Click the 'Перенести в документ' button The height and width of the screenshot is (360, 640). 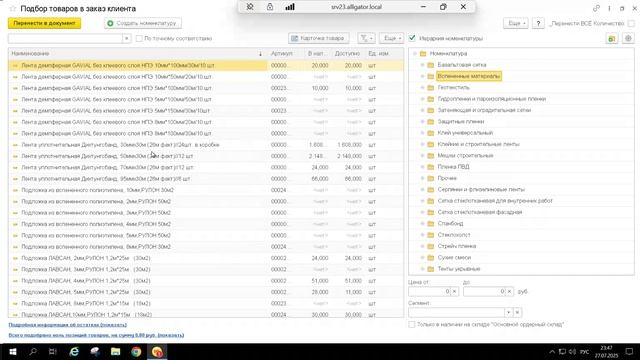pos(44,23)
